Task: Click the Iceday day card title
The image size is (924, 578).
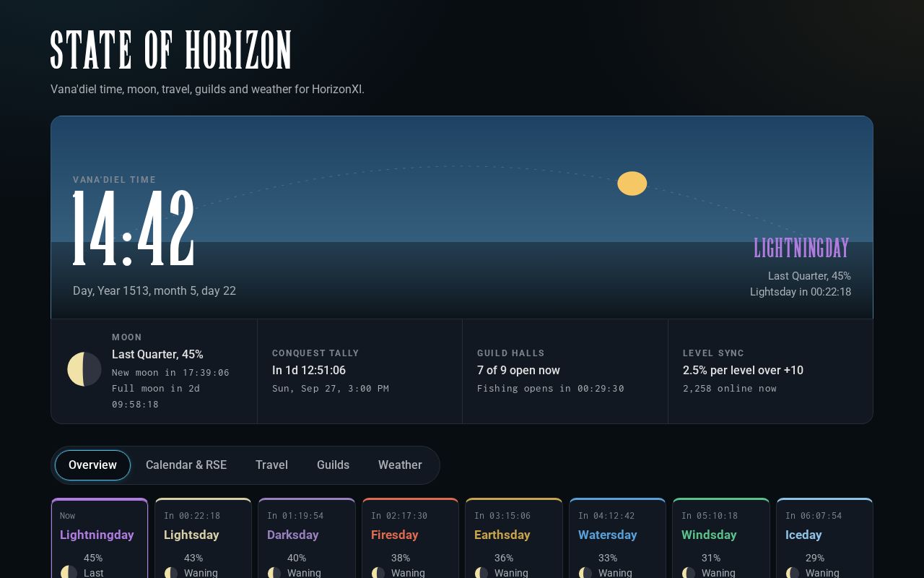Action: [x=804, y=535]
